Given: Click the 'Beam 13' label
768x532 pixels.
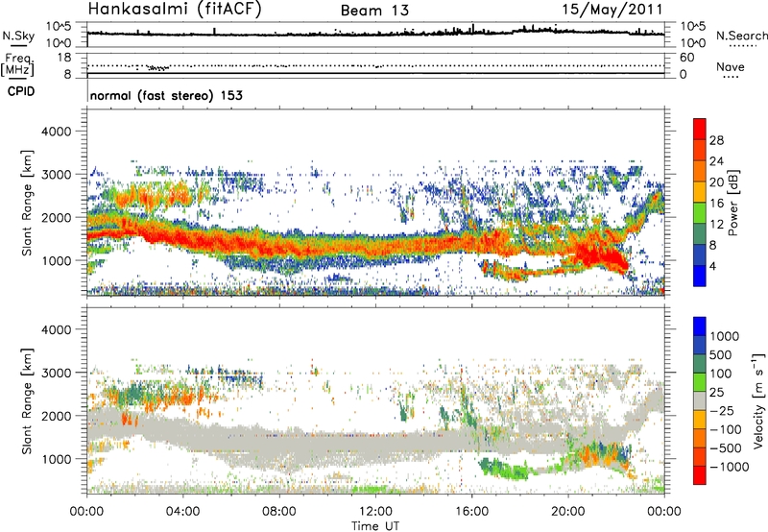Looking at the screenshot, I should [374, 11].
